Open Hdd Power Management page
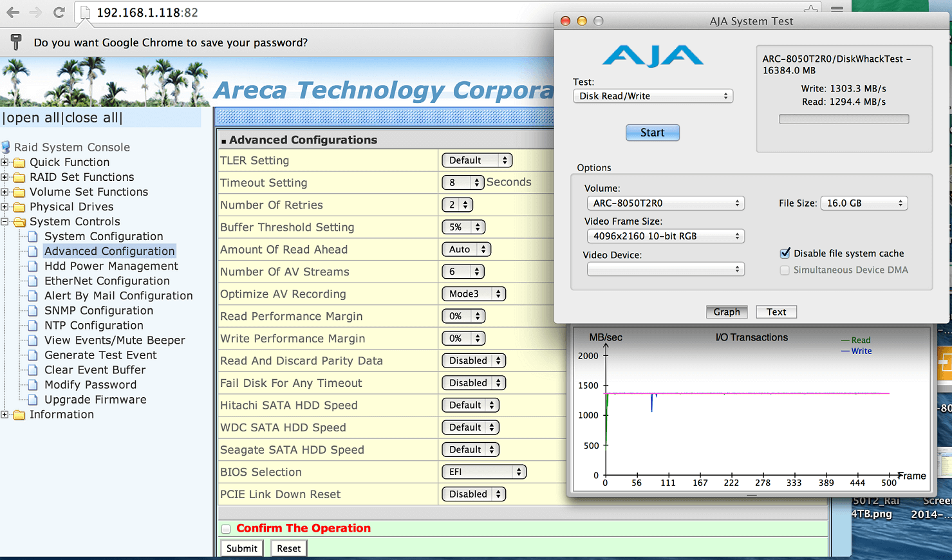952x560 pixels. tap(111, 266)
